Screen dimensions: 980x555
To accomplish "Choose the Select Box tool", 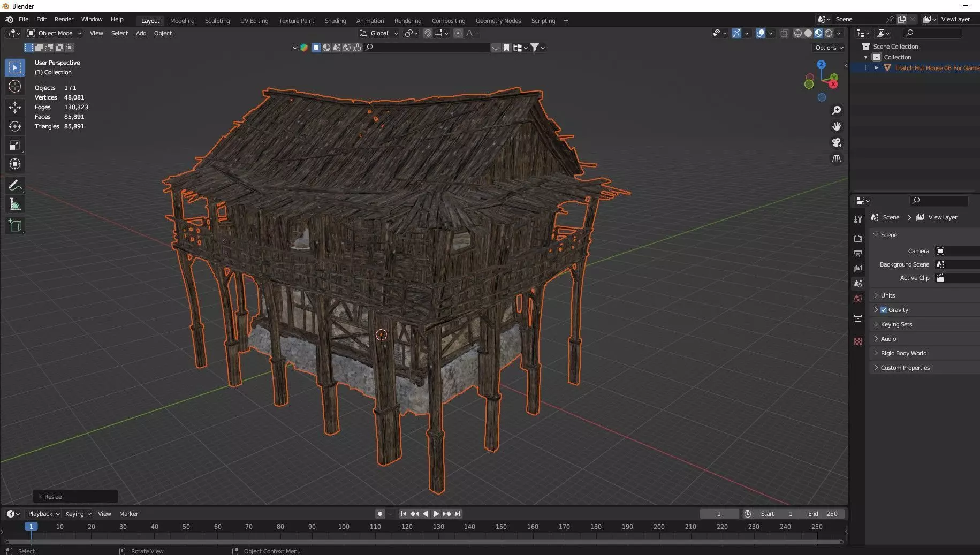I will click(15, 67).
